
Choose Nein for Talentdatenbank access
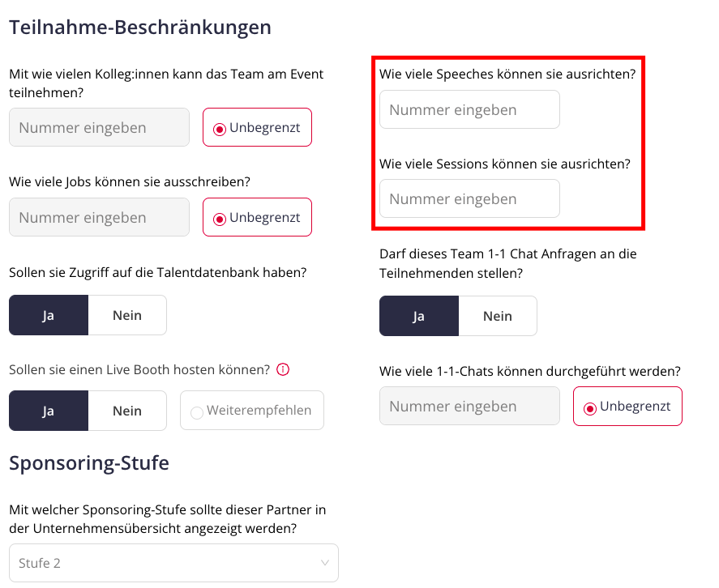pyautogui.click(x=127, y=315)
